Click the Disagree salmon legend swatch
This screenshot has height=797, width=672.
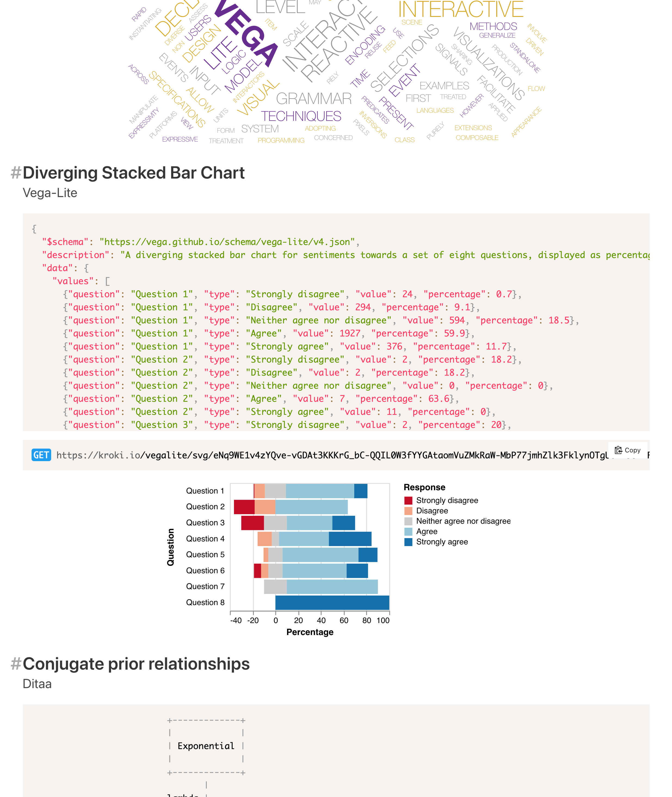point(408,511)
